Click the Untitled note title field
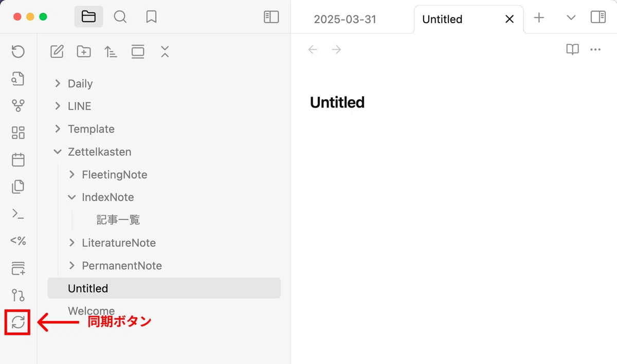The width and height of the screenshot is (617, 364). click(337, 102)
